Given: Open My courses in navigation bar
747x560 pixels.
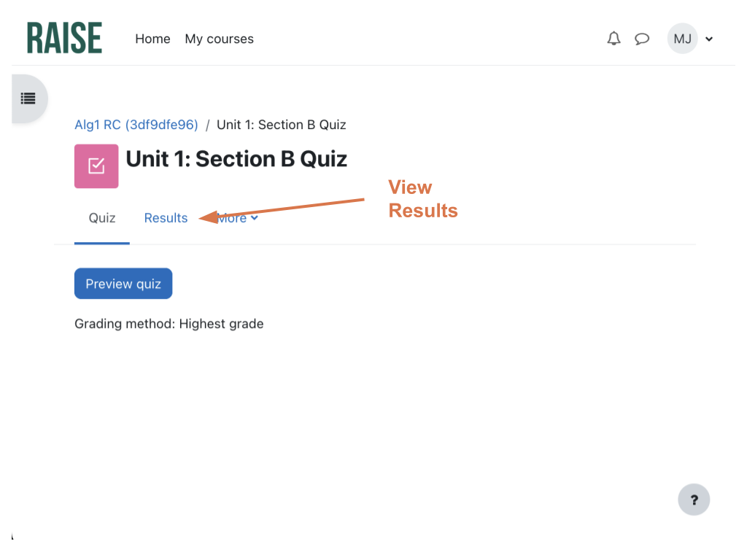Looking at the screenshot, I should click(x=219, y=39).
